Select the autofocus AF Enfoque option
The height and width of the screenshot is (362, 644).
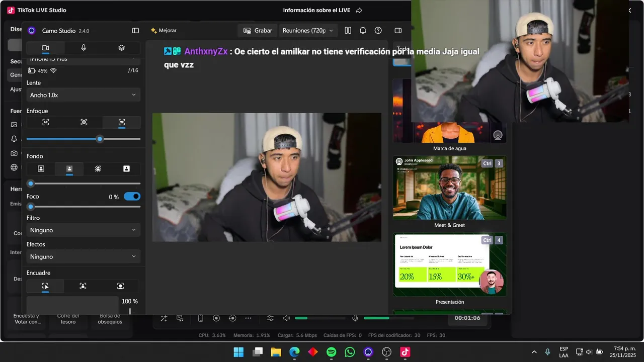[46, 122]
